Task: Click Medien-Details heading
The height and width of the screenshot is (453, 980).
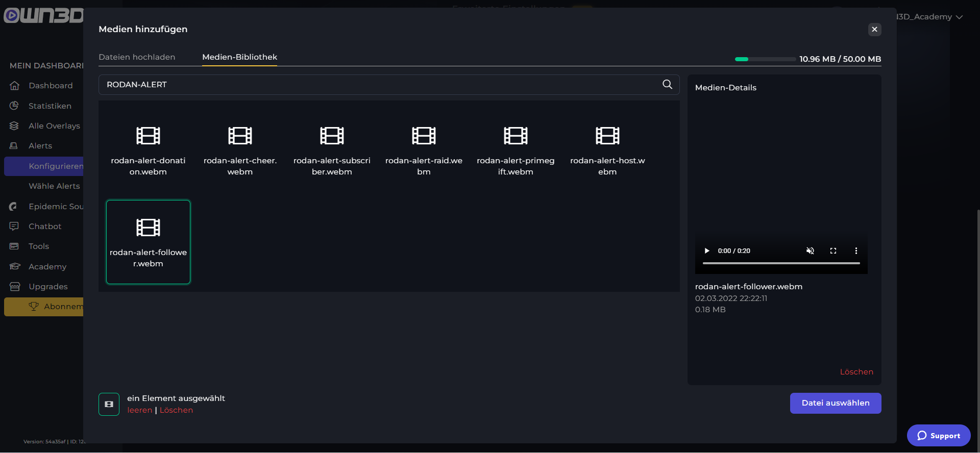Action: (x=726, y=88)
